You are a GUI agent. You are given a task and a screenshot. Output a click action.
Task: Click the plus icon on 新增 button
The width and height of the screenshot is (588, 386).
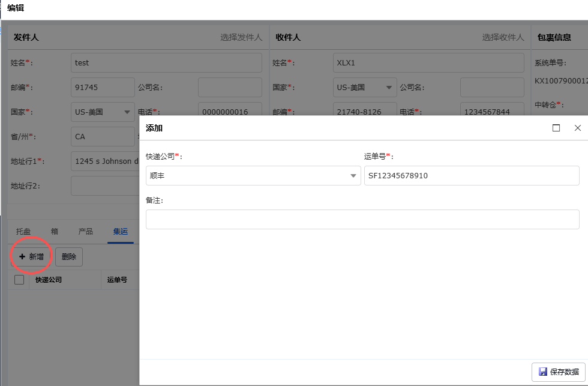[22, 257]
